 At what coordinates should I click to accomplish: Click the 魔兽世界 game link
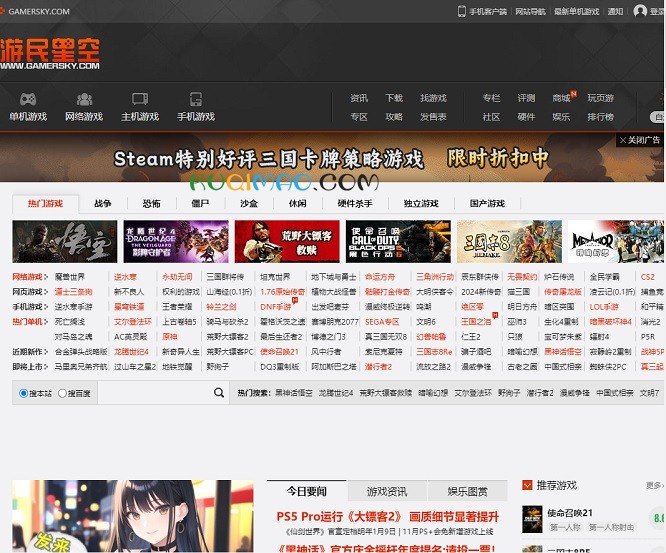pos(70,277)
